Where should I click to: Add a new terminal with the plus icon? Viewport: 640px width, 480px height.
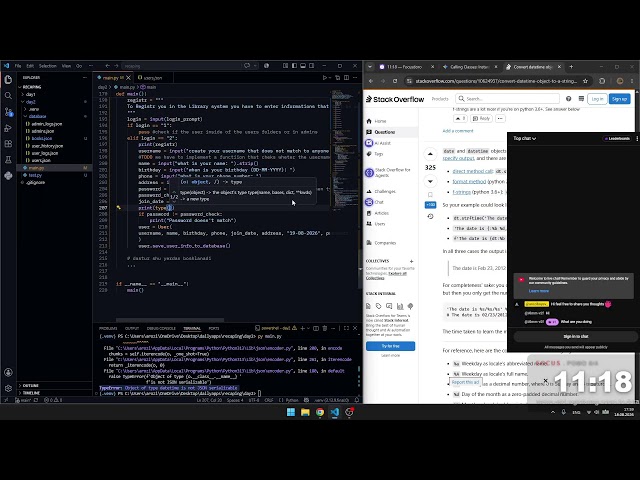pyautogui.click(x=302, y=328)
